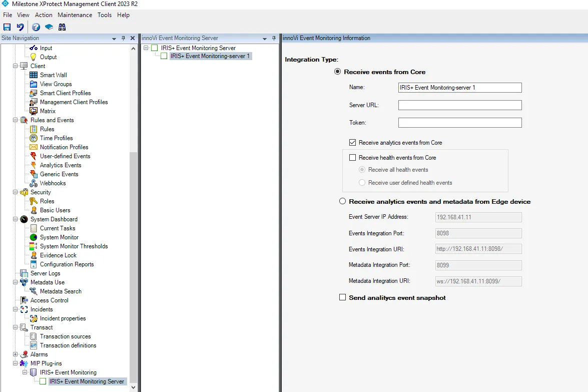Open Basic Users tree item
588x392 pixels.
coord(55,210)
